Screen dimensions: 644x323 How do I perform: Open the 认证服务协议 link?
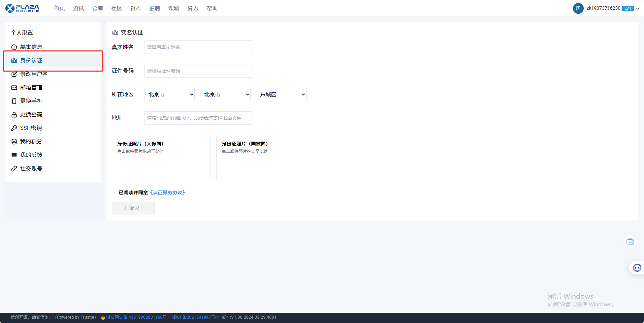point(167,193)
